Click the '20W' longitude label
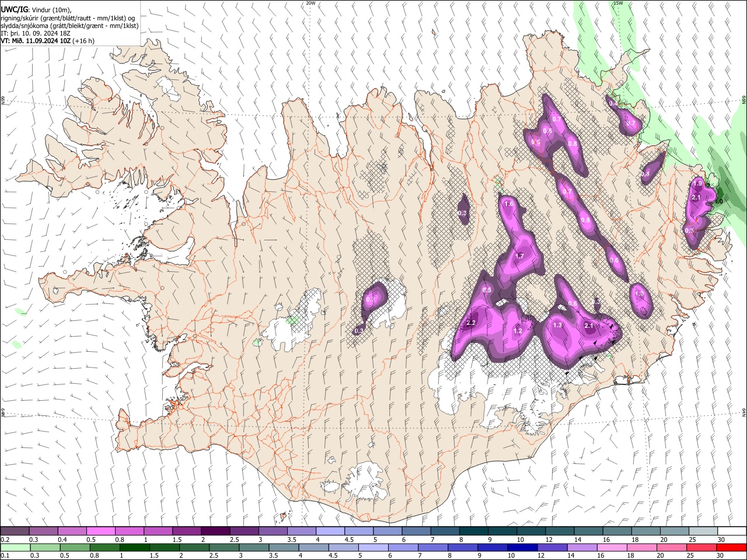Screen dimensions: 747x560 point(310,3)
